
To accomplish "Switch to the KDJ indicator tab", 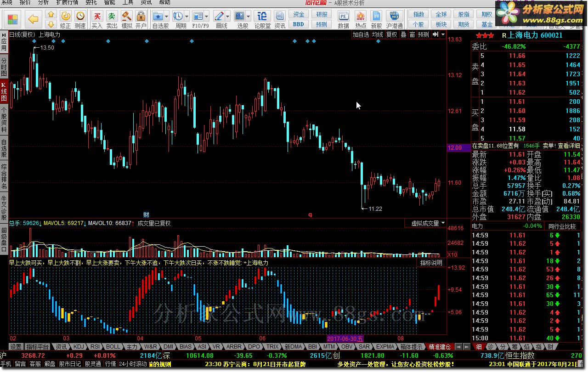I will pyautogui.click(x=79, y=347).
